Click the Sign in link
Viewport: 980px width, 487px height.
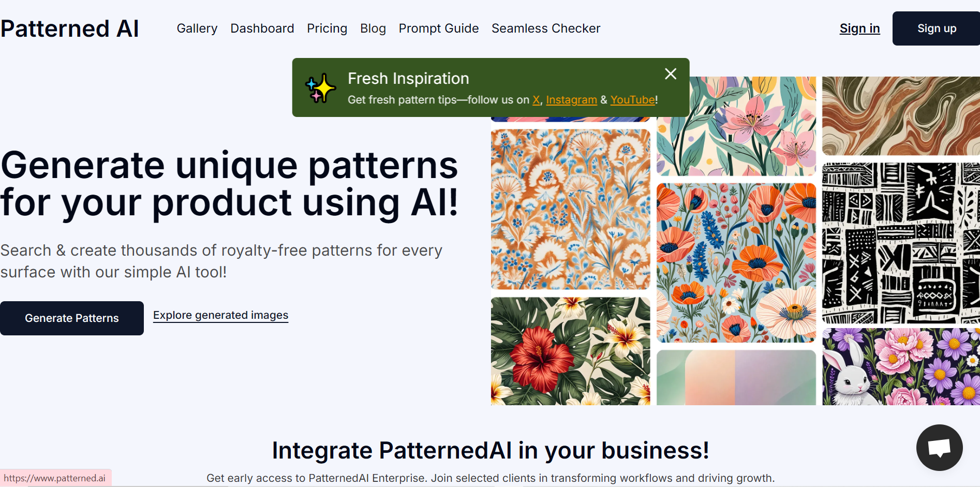pos(859,28)
